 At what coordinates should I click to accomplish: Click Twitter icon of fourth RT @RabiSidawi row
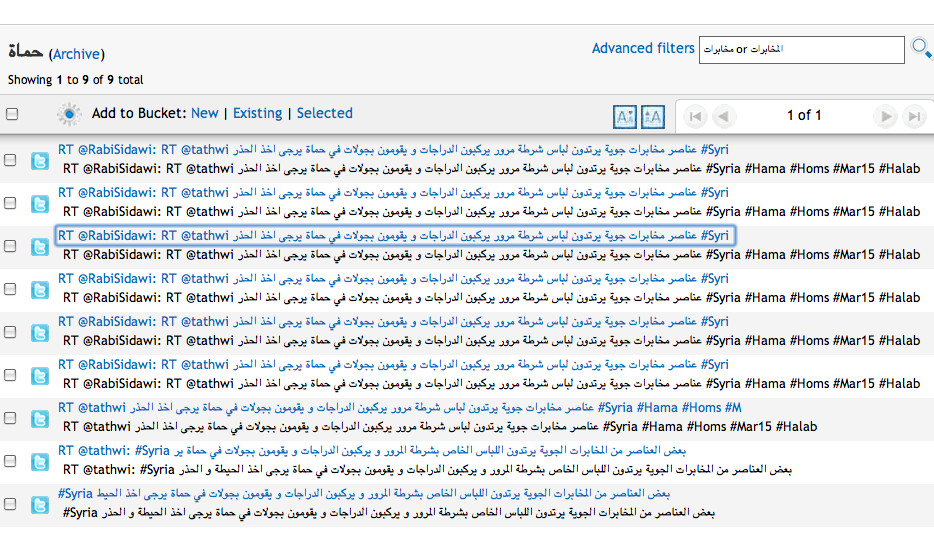pos(40,290)
